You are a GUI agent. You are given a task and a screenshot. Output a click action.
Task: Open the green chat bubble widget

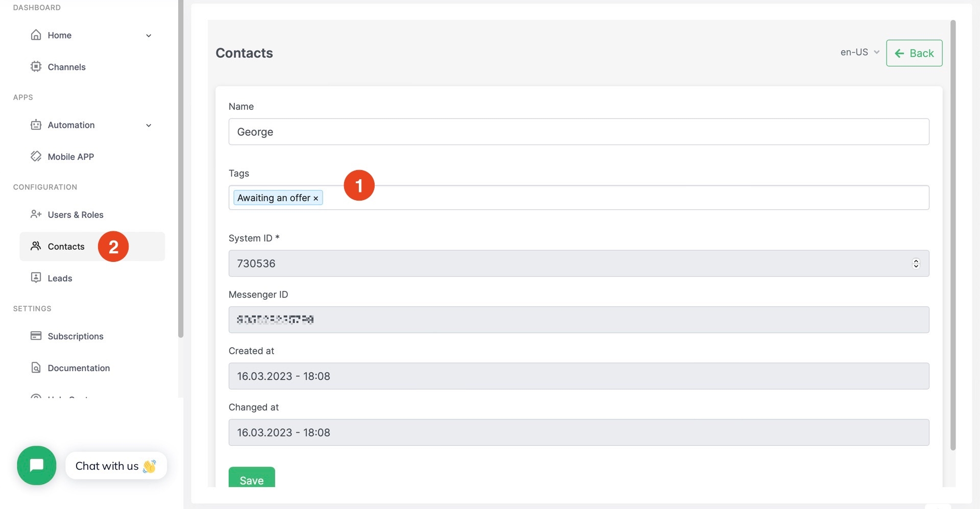click(37, 466)
